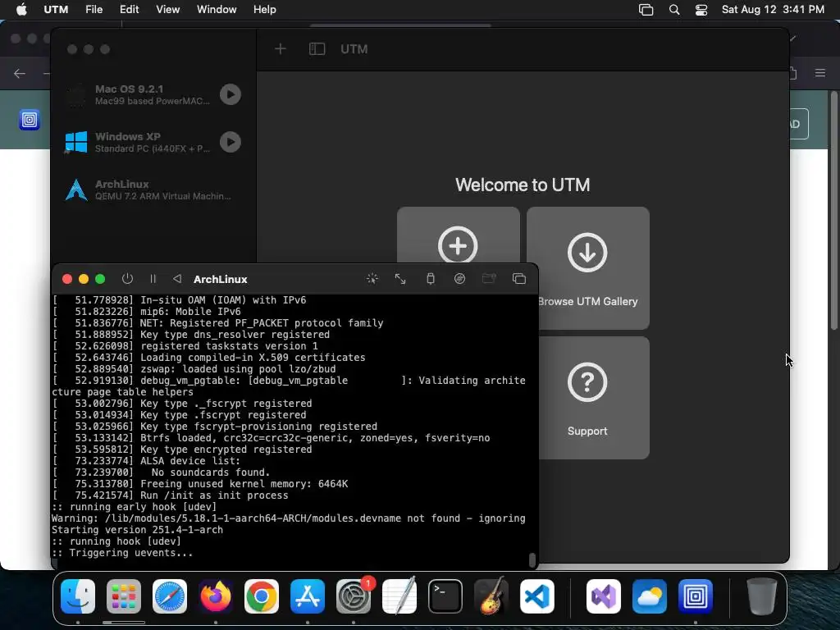Click the ArchLinux terminal scrollbar
Image resolution: width=840 pixels, height=630 pixels.
532,559
